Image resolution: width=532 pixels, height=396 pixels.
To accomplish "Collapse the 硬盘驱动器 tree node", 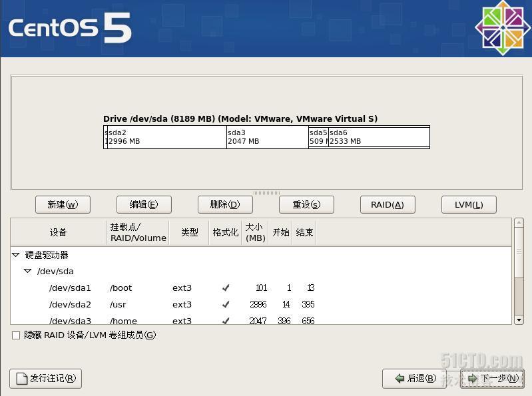I will [x=15, y=255].
